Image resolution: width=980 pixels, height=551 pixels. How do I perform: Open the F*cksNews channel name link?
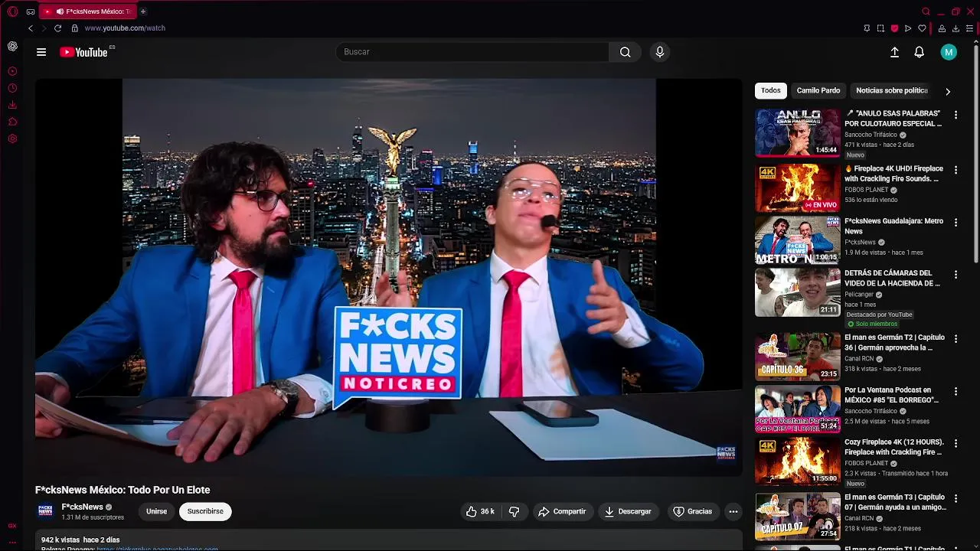coord(82,507)
